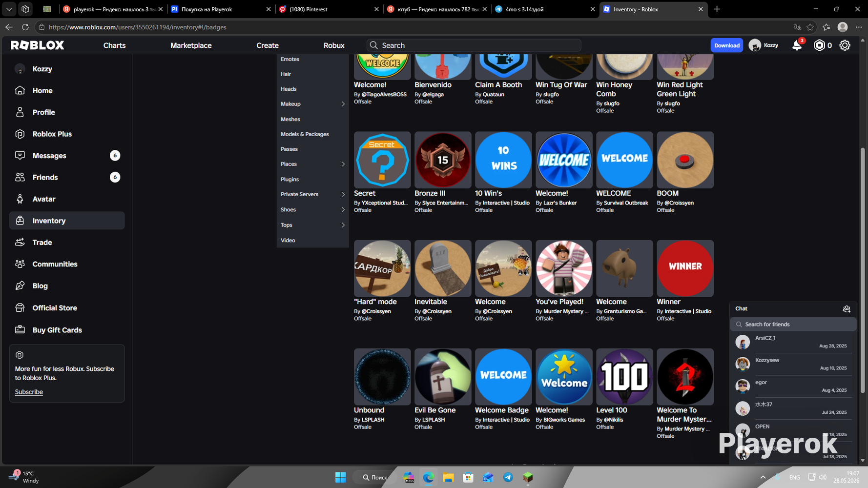This screenshot has width=868, height=488.
Task: Open chat with ArsiCZ_1
Action: pos(793,342)
